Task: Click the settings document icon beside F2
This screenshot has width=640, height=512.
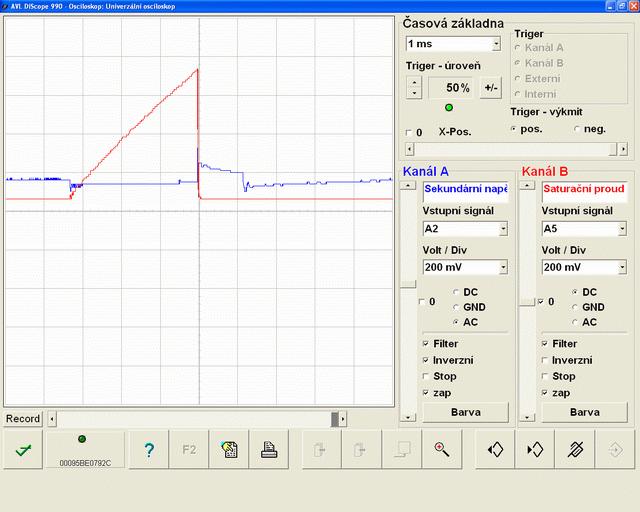Action: 229,450
